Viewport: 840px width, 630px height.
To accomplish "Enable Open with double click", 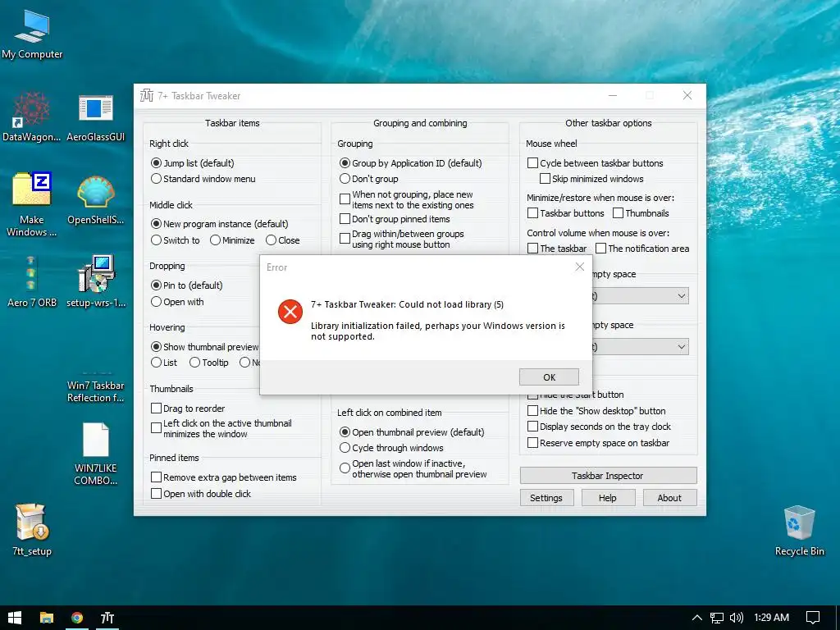I will (200, 493).
